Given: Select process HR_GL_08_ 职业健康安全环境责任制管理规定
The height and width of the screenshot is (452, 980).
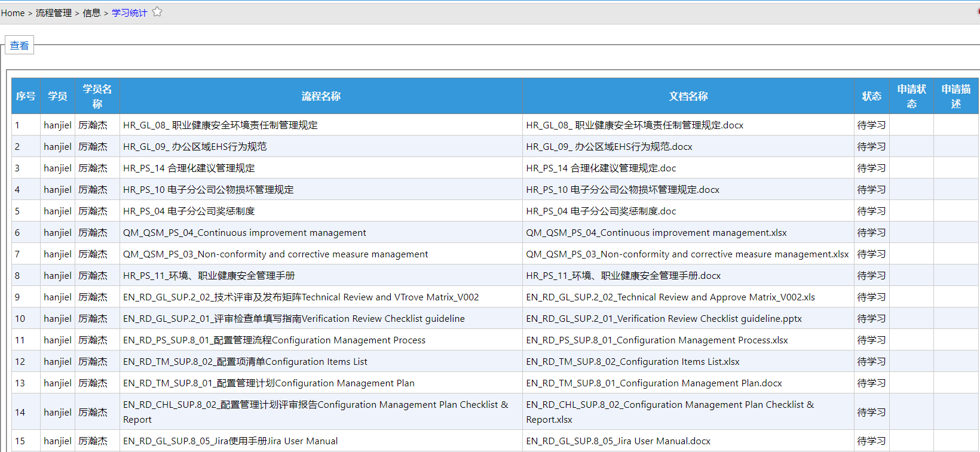Looking at the screenshot, I should point(220,125).
